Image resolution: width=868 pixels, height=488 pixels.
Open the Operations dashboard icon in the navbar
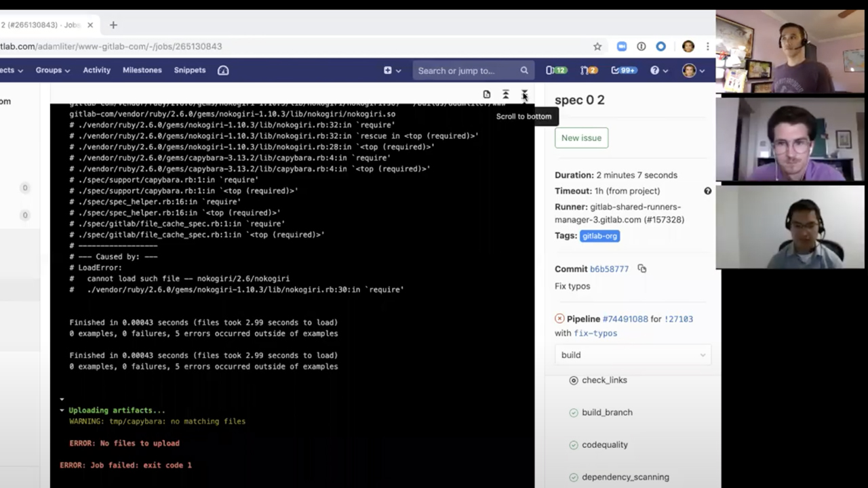pyautogui.click(x=223, y=70)
